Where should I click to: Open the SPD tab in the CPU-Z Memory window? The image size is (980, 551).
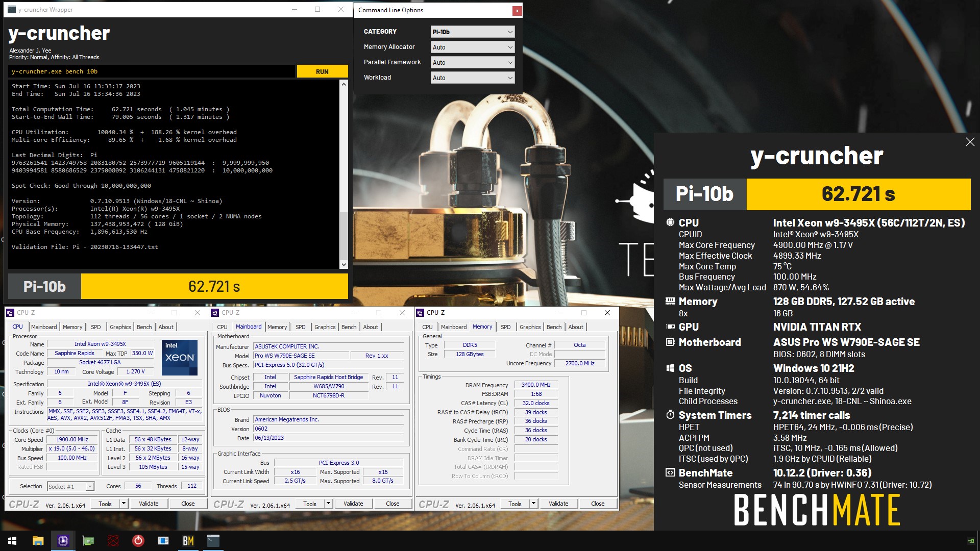(506, 327)
